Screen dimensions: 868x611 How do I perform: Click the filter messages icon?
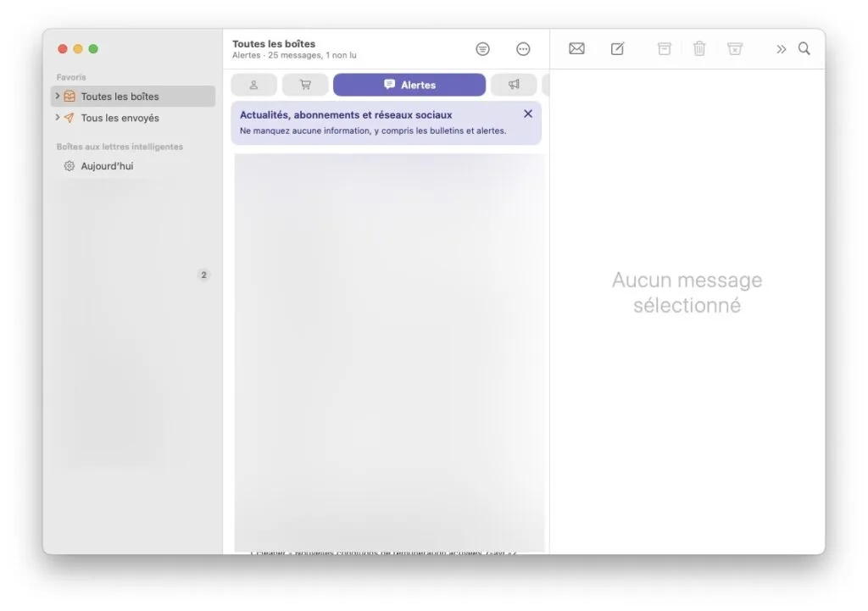[x=482, y=49]
